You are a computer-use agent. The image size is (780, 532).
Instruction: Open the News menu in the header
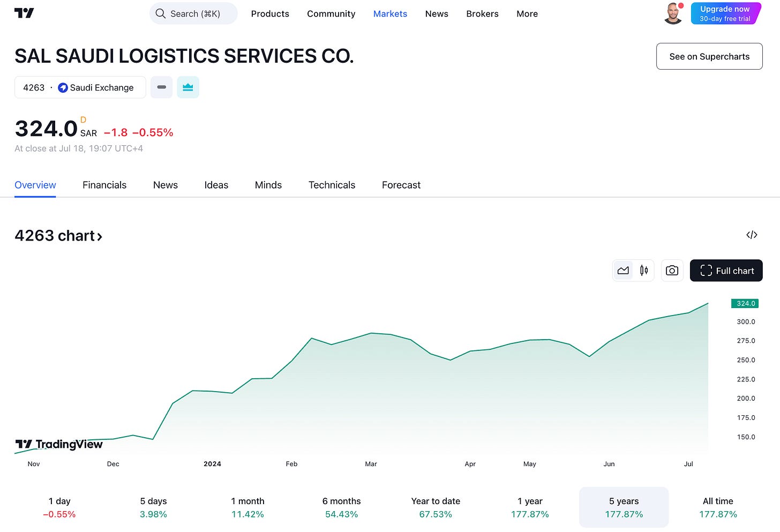(437, 13)
